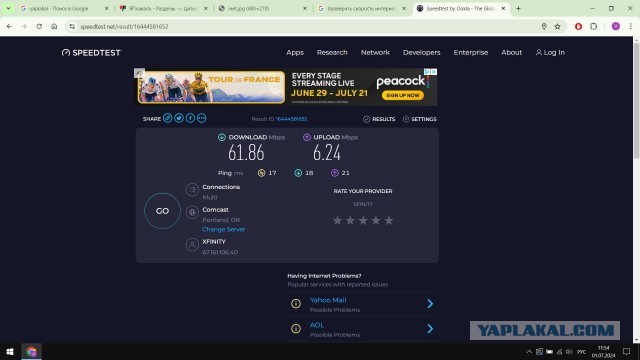Click the Speedtest logo
640x360 pixels.
click(x=91, y=53)
